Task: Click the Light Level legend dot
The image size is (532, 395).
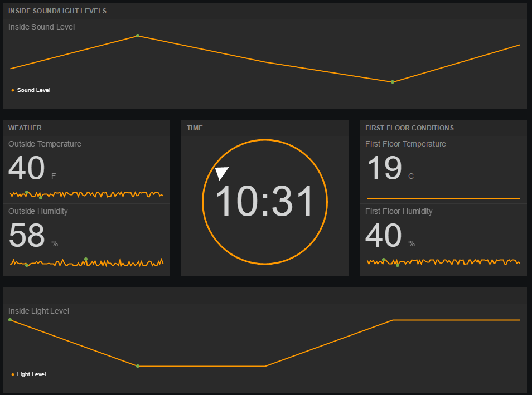Action: (x=12, y=374)
